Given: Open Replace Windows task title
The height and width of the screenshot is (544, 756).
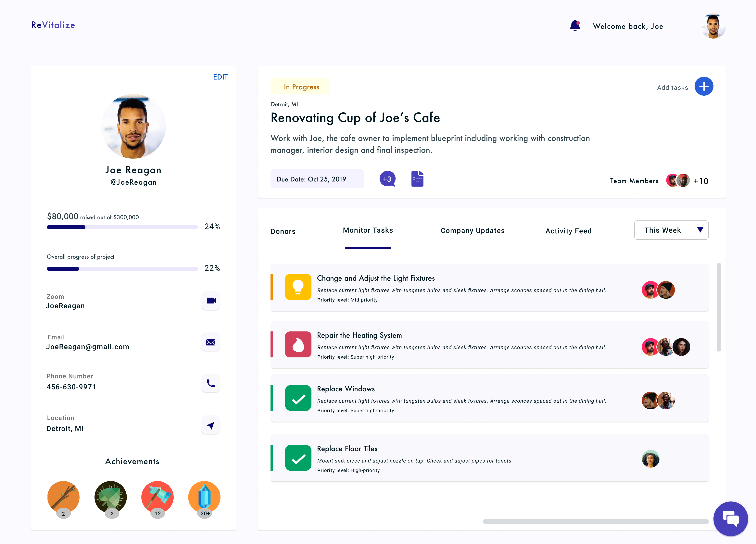Looking at the screenshot, I should (346, 389).
